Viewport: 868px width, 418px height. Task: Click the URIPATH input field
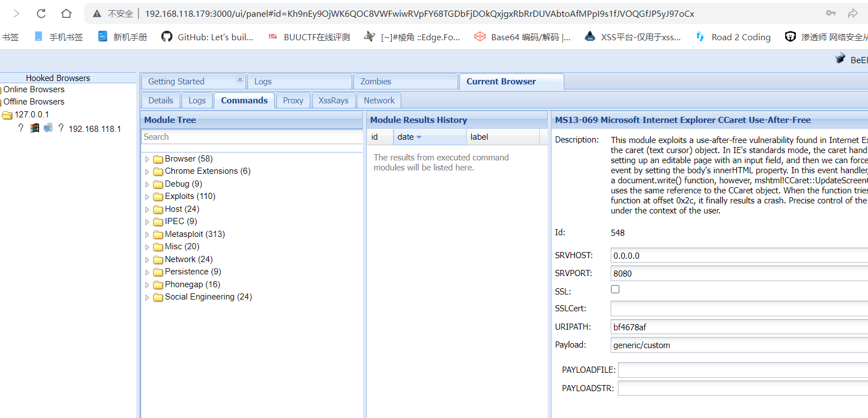739,327
